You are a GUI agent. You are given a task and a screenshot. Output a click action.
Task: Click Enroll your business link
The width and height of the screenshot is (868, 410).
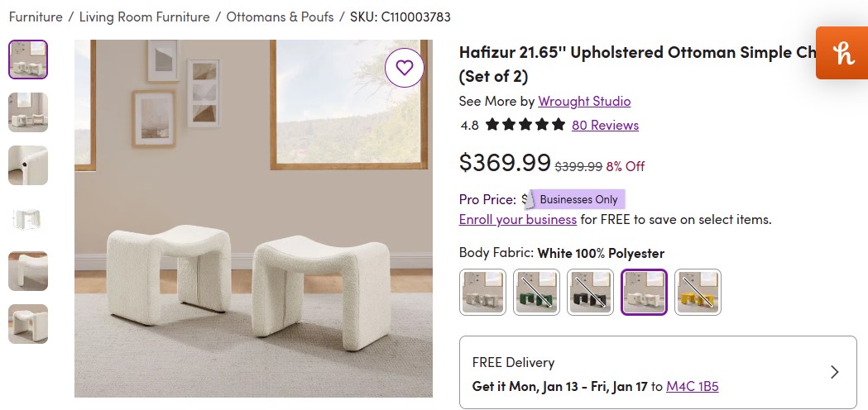[518, 219]
